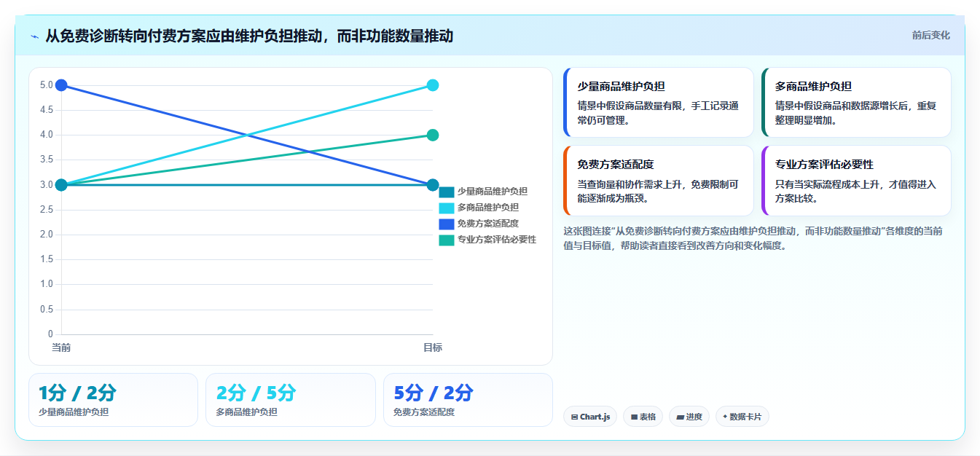The height and width of the screenshot is (456, 980).
Task: Click the 数据卡片 tag chip
Action: 742,417
